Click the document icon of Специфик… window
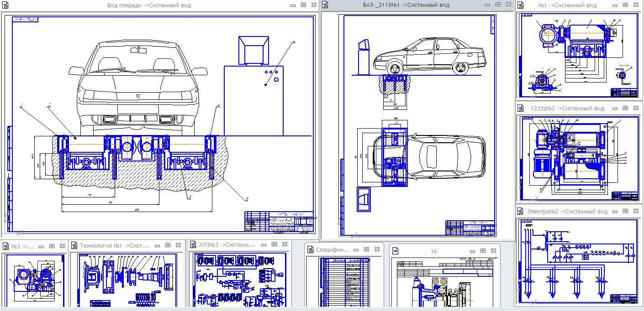This screenshot has width=644, height=311. 310,250
